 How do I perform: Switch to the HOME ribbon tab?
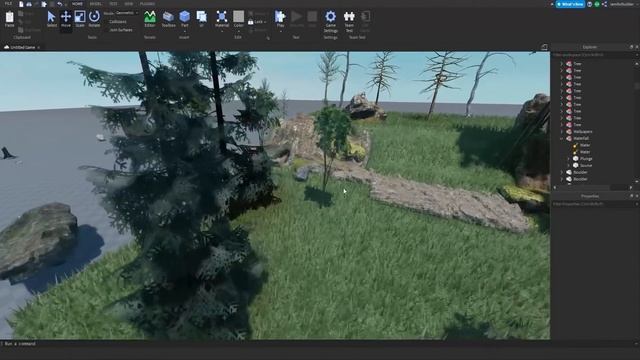click(77, 4)
